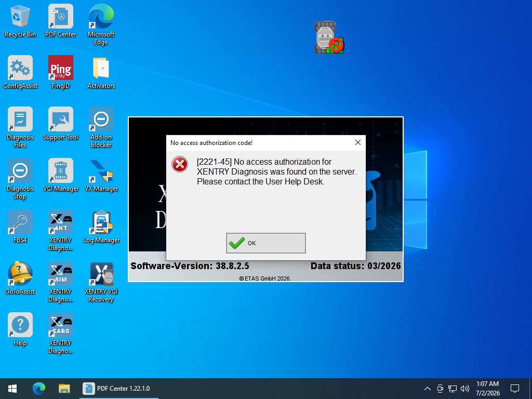Select the XENTRY Diagnosis AKT shortcut
This screenshot has width=532, height=399.
60,231
